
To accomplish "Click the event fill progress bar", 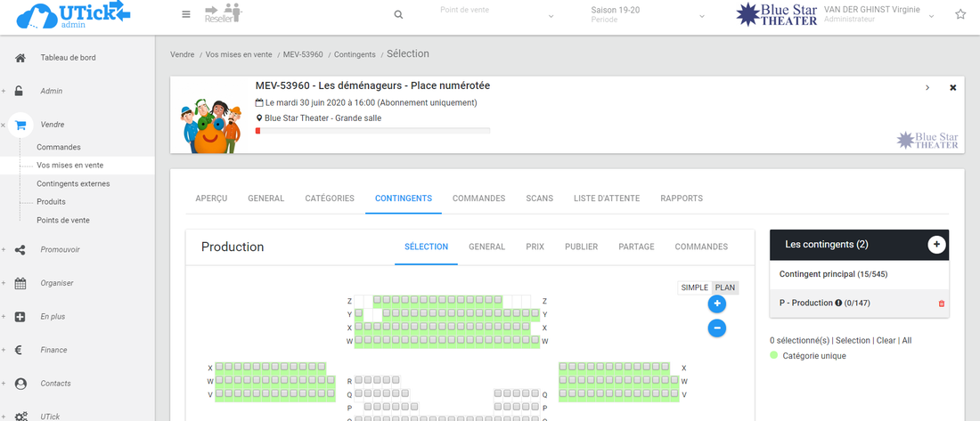I will (372, 131).
